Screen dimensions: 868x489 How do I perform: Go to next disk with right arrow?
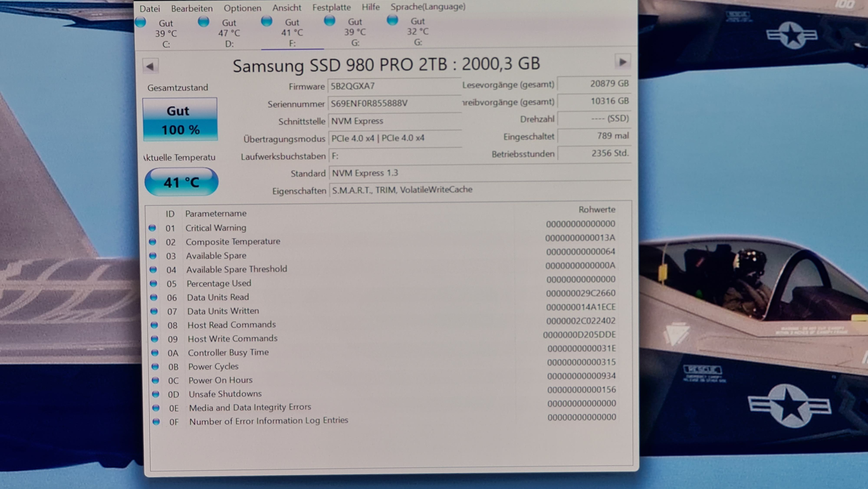[622, 62]
